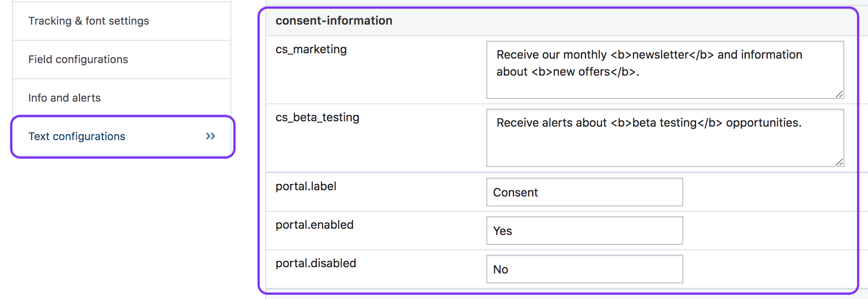Click the portal.enabled field showing Yes
This screenshot has height=299, width=868.
tap(584, 231)
